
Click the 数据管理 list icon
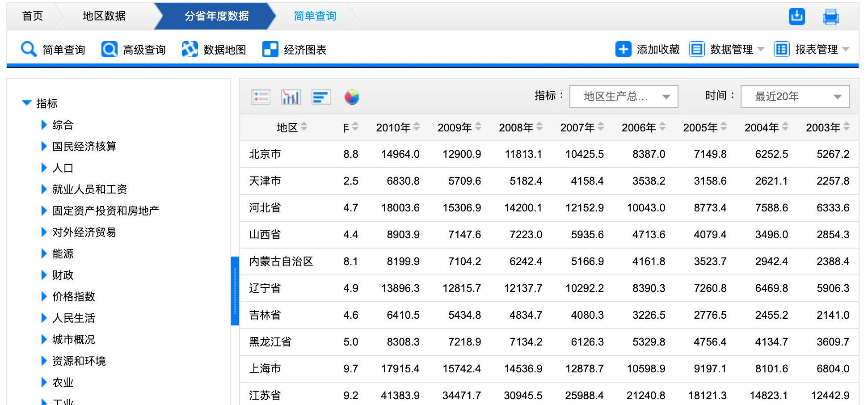pos(696,49)
